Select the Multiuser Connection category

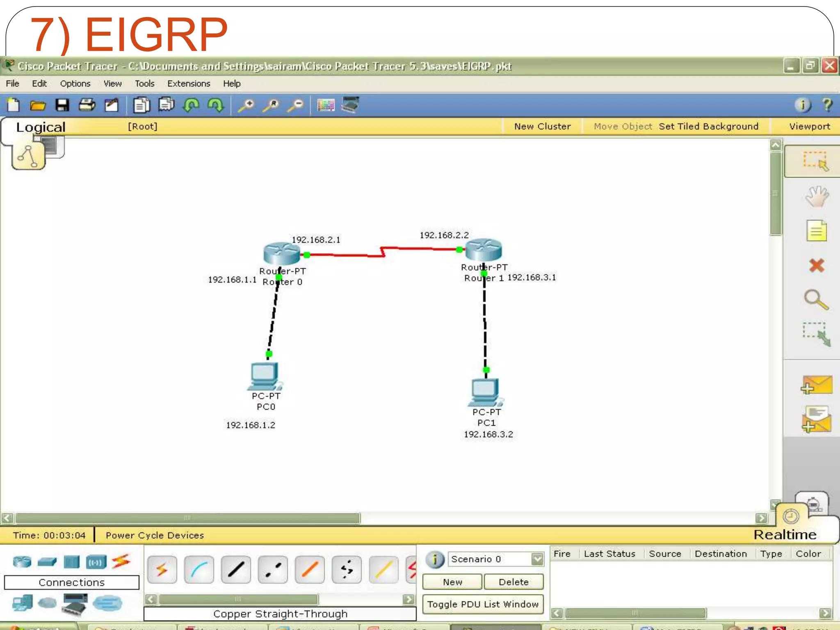click(x=107, y=603)
